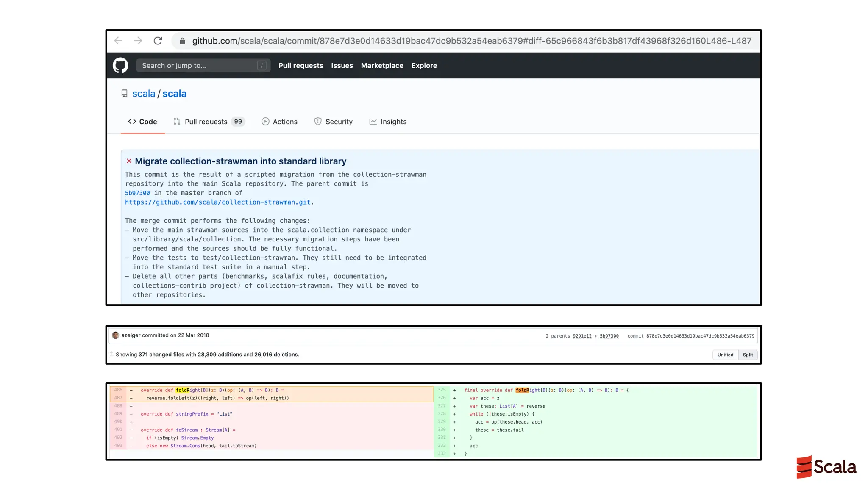Click the red X commit status icon
868x488 pixels.
coord(129,161)
